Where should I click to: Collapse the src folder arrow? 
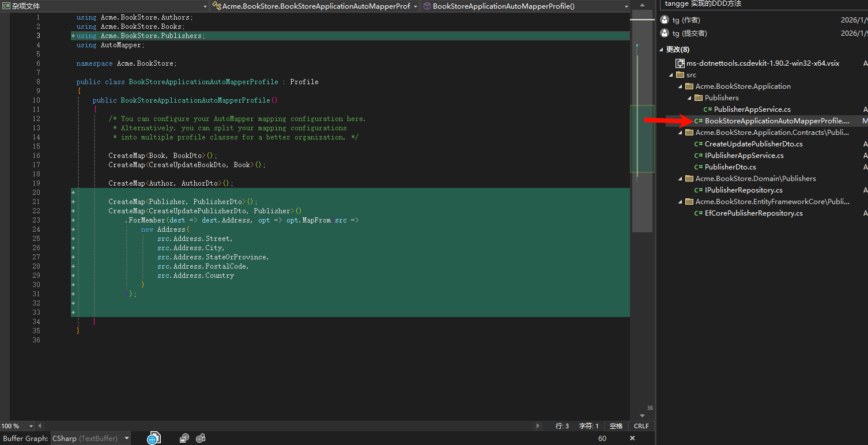click(x=671, y=75)
